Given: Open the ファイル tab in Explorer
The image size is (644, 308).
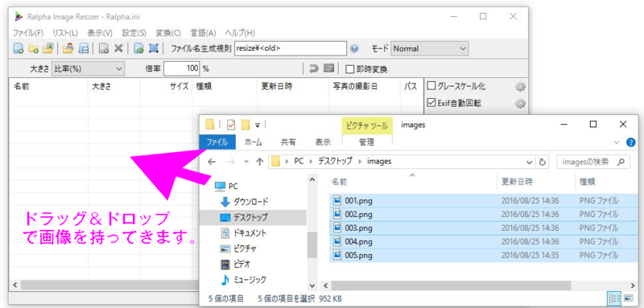Looking at the screenshot, I should click(x=217, y=142).
